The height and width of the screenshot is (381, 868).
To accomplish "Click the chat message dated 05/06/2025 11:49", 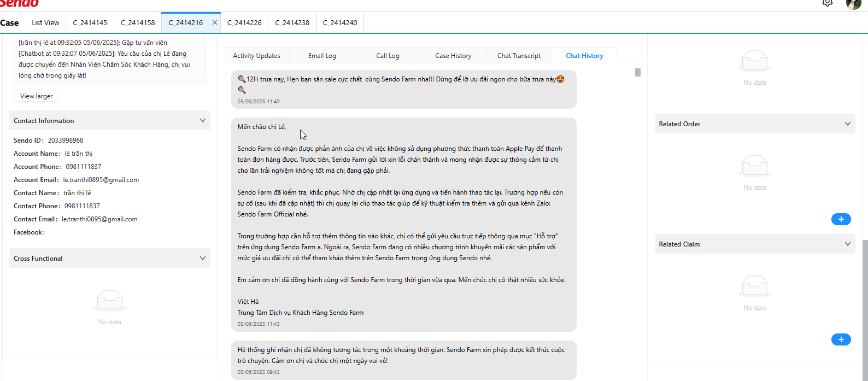I will pyautogui.click(x=404, y=89).
